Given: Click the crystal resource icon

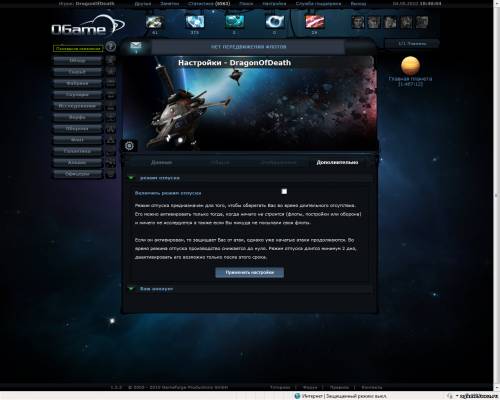Looking at the screenshot, I should [195, 22].
